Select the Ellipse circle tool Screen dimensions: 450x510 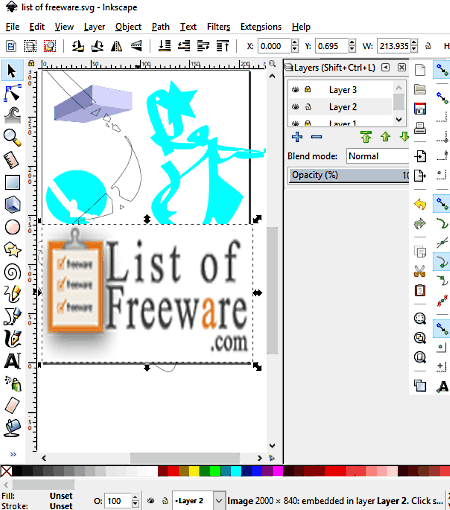(x=12, y=227)
